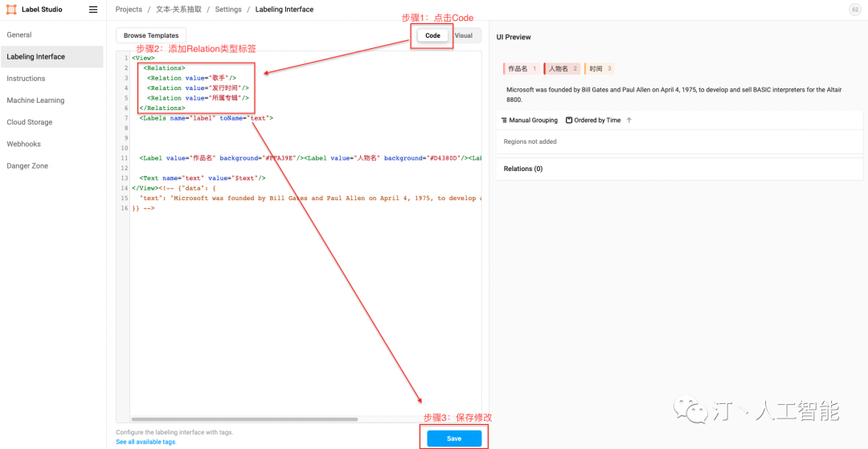This screenshot has width=868, height=449.
Task: Expand the Relations (0) section
Action: click(523, 169)
